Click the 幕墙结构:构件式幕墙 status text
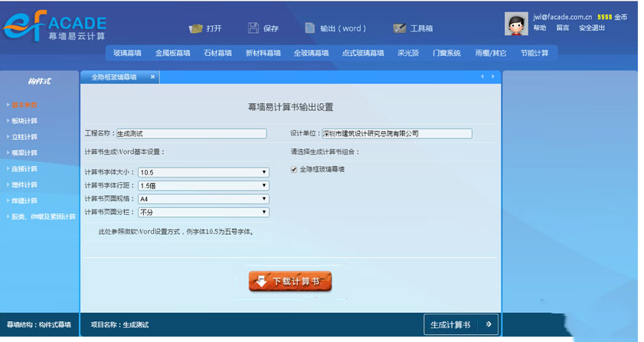The width and height of the screenshot is (644, 342). coord(38,324)
